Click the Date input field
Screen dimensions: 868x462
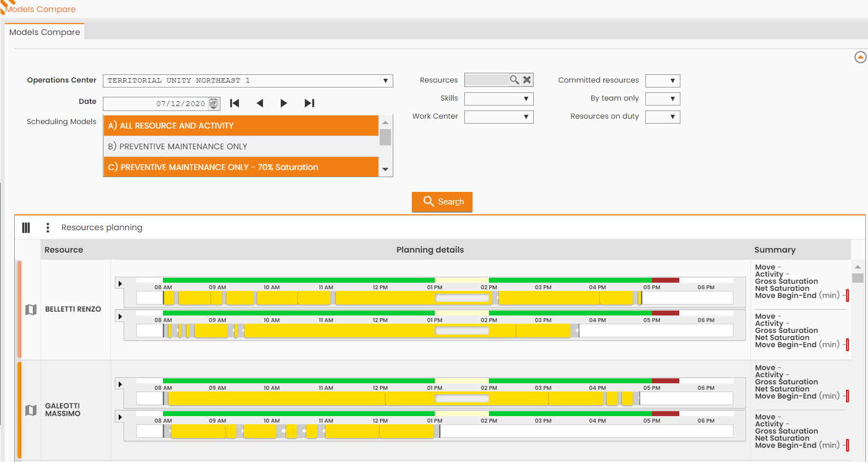(x=156, y=103)
